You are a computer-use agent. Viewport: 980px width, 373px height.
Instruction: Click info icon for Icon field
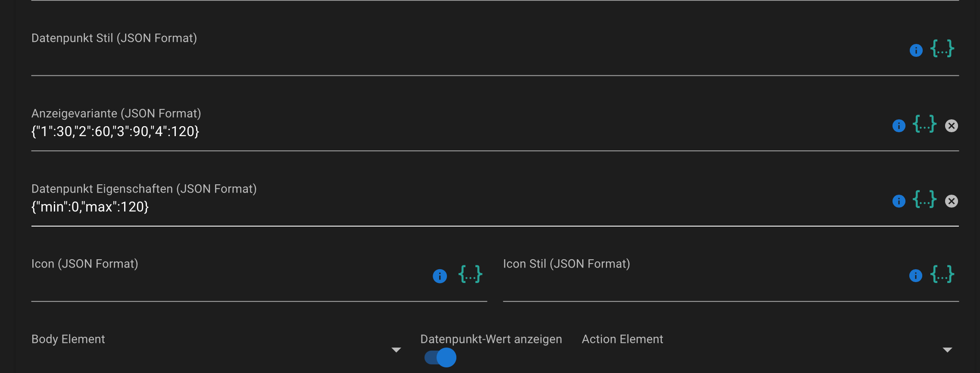coord(440,276)
